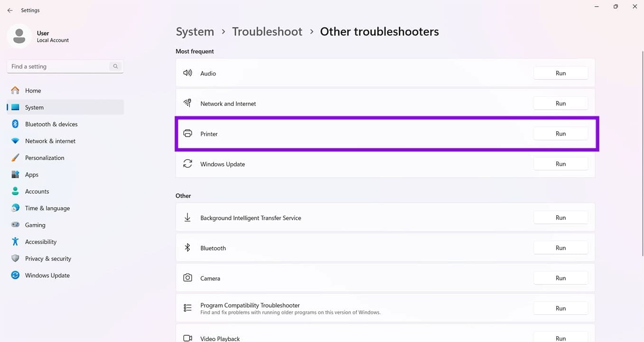The width and height of the screenshot is (644, 342).
Task: Open the Privacy & security shield icon
Action: 15,258
